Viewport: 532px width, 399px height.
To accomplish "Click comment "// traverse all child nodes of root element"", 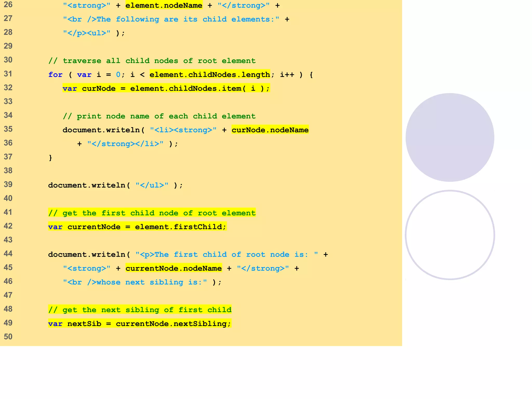I will [x=152, y=61].
